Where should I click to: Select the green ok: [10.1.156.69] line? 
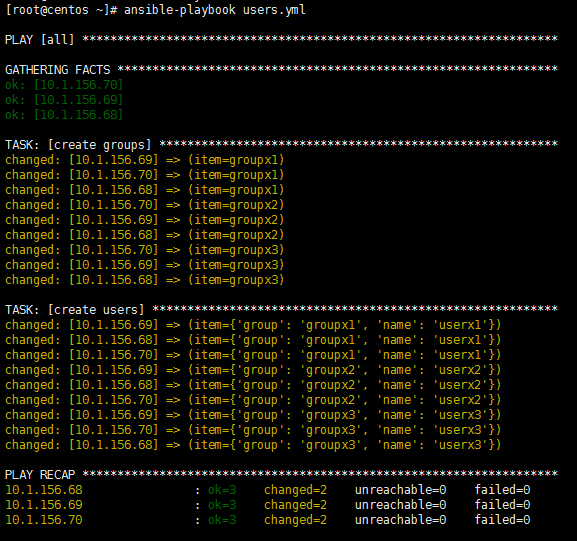coord(64,100)
